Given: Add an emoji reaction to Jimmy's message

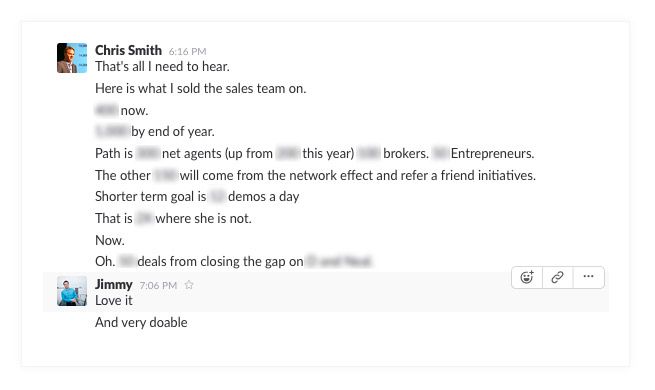Looking at the screenshot, I should point(527,277).
